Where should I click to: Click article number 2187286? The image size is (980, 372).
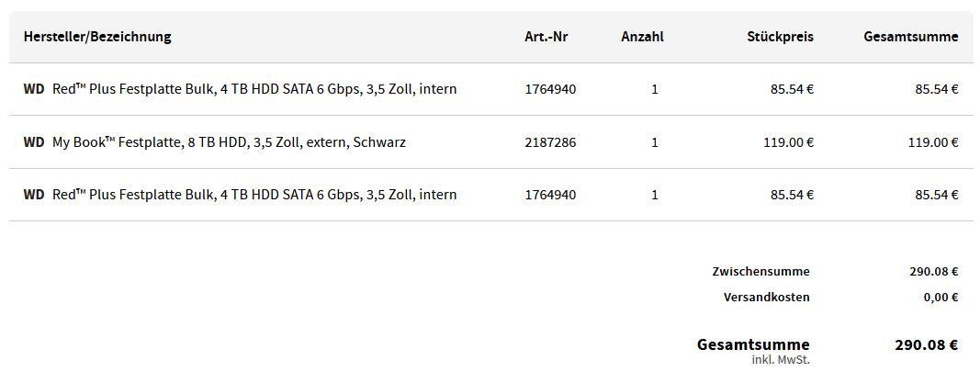tap(550, 142)
